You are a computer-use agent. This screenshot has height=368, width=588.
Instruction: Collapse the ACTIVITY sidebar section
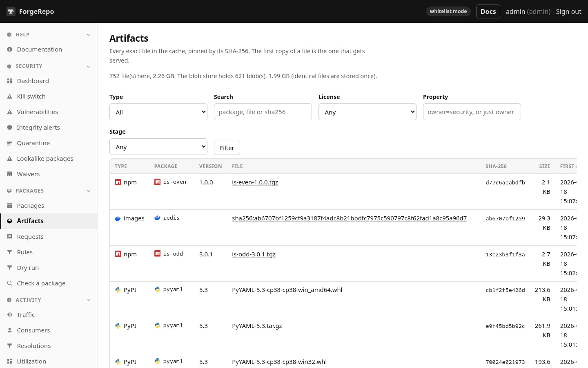[x=49, y=300]
